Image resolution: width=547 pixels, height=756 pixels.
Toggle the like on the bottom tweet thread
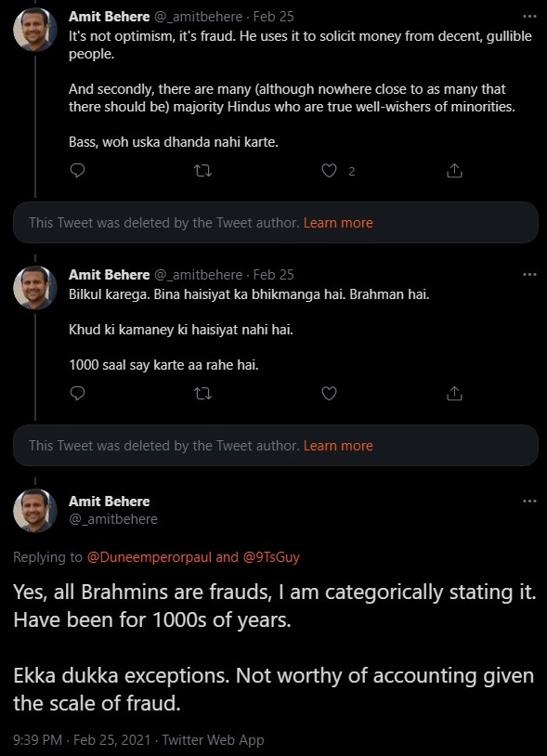coord(328,393)
